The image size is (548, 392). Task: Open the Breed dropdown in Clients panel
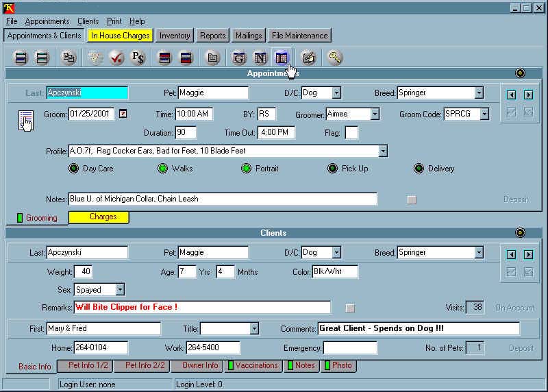[x=479, y=252]
